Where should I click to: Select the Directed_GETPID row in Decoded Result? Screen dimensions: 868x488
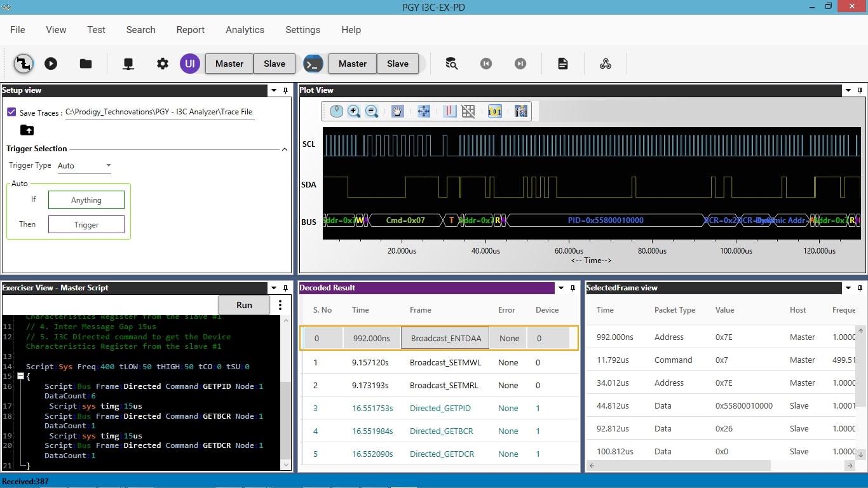(x=440, y=409)
